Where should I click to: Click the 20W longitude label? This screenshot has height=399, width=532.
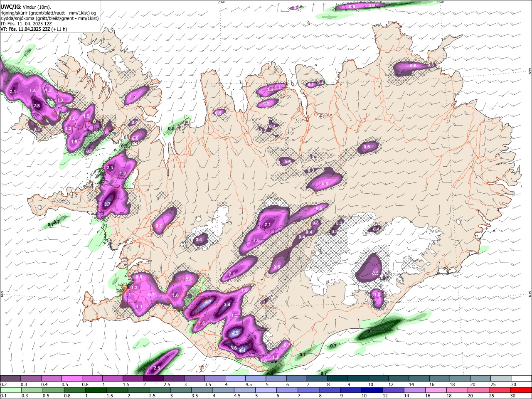click(x=221, y=2)
